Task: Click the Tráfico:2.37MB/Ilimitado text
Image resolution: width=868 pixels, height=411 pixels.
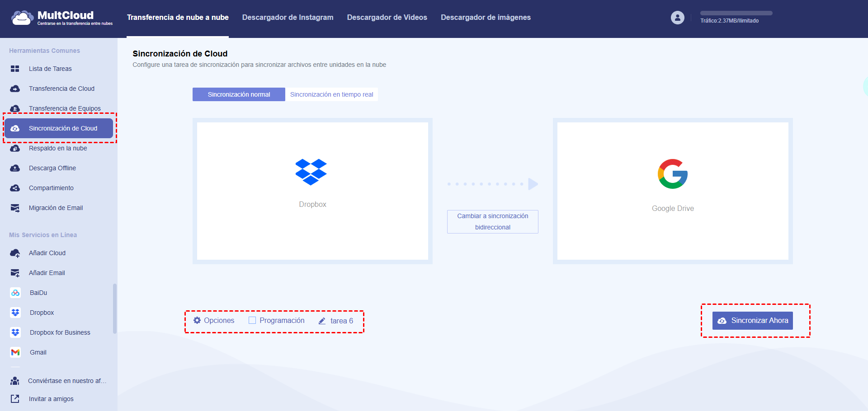Action: pyautogui.click(x=730, y=21)
